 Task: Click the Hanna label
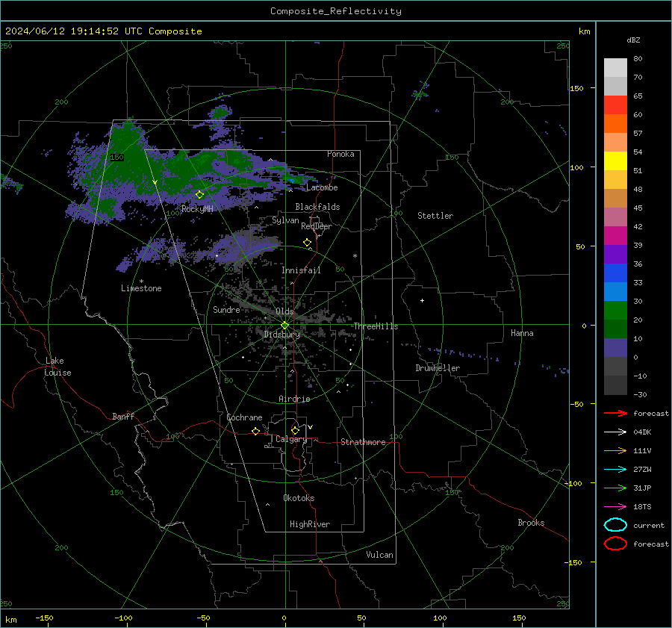pyautogui.click(x=522, y=333)
